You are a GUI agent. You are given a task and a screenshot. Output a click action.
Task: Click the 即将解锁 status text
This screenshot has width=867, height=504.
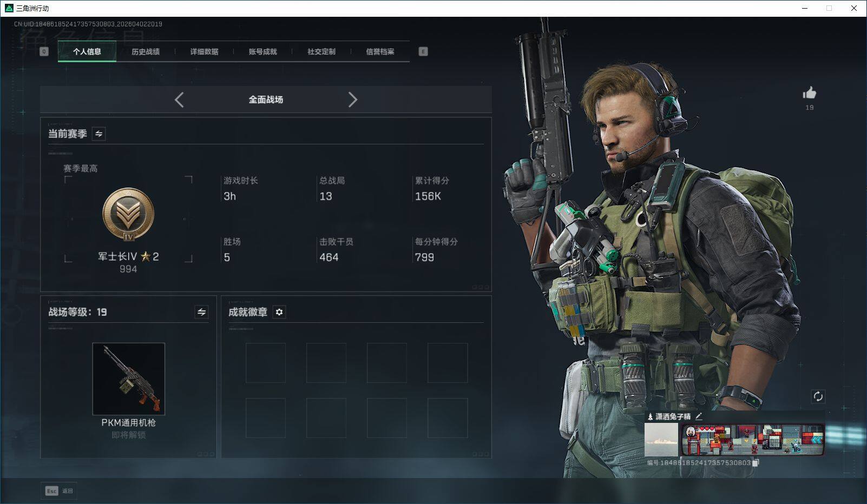pos(129,435)
